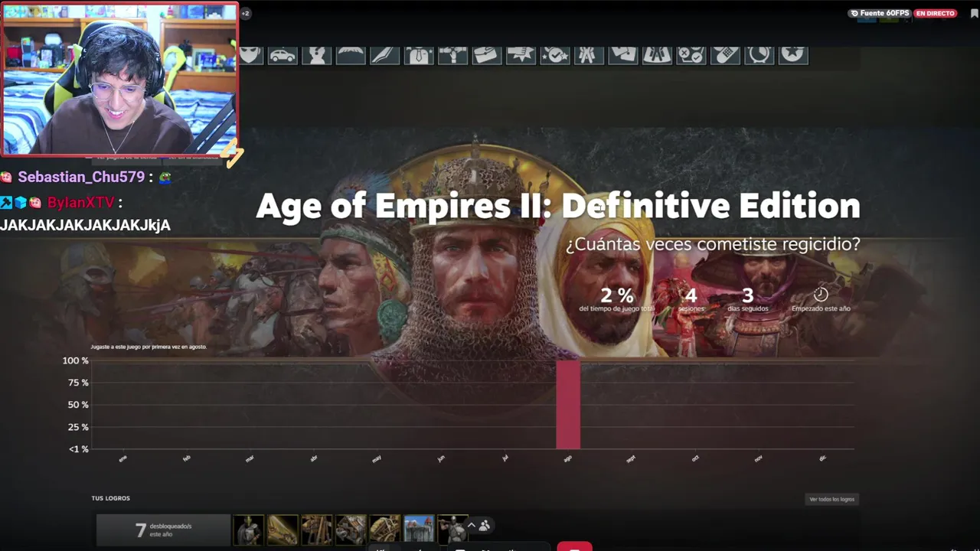Click the man with necktie badge icon
The width and height of the screenshot is (980, 551).
419,55
